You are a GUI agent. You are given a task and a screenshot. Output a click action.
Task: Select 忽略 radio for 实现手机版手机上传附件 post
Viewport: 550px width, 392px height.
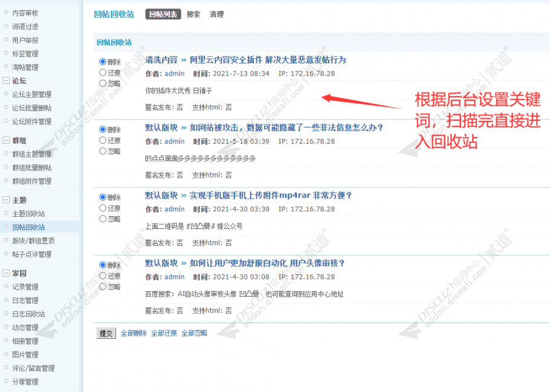click(102, 219)
